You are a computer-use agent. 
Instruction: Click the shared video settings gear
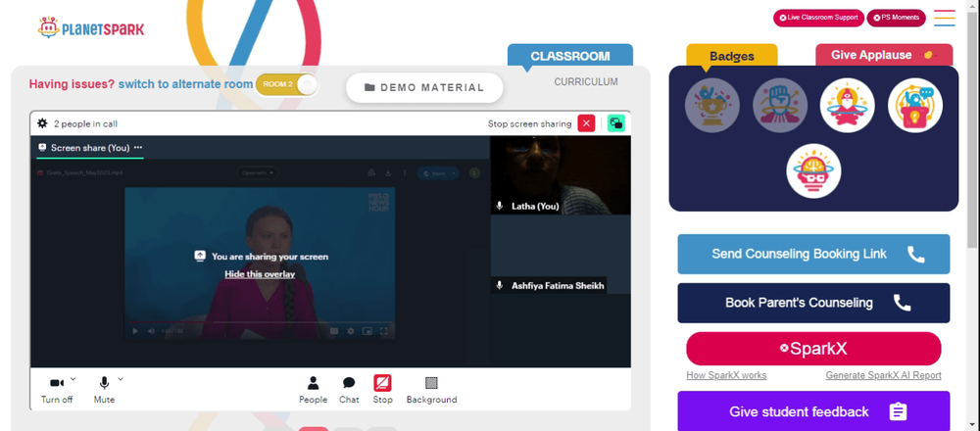351,331
